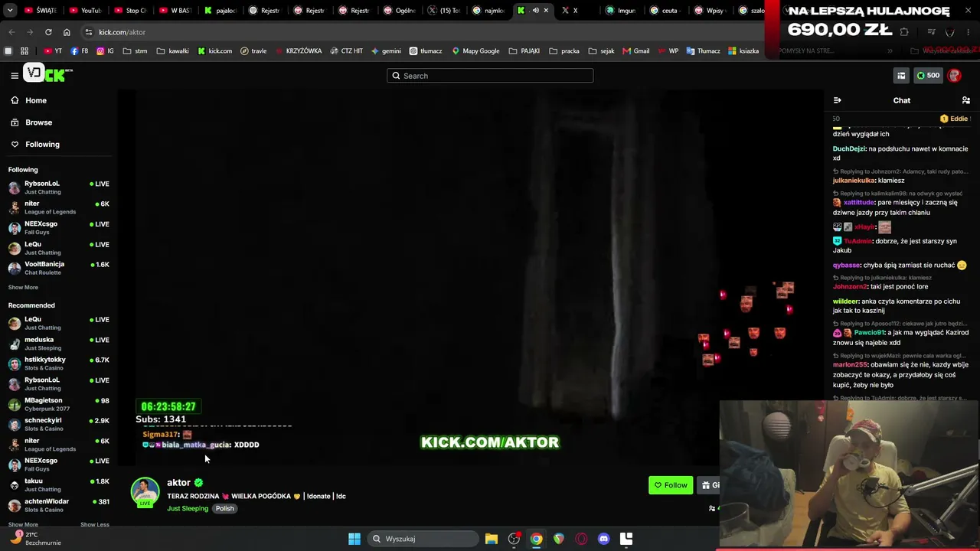This screenshot has height=551, width=980.
Task: Click the Wyszukaj taskbar search box
Action: (423, 539)
